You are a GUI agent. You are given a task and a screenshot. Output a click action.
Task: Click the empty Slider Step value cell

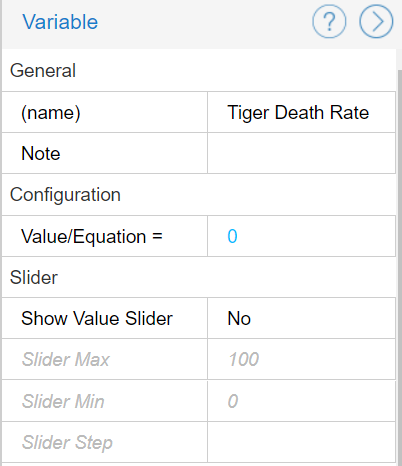(x=301, y=442)
